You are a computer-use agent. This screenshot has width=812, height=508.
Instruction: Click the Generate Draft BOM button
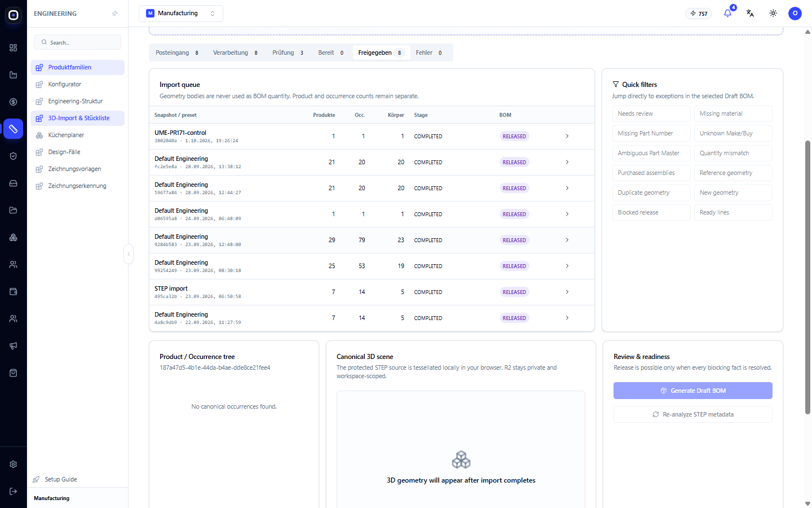[x=693, y=391]
